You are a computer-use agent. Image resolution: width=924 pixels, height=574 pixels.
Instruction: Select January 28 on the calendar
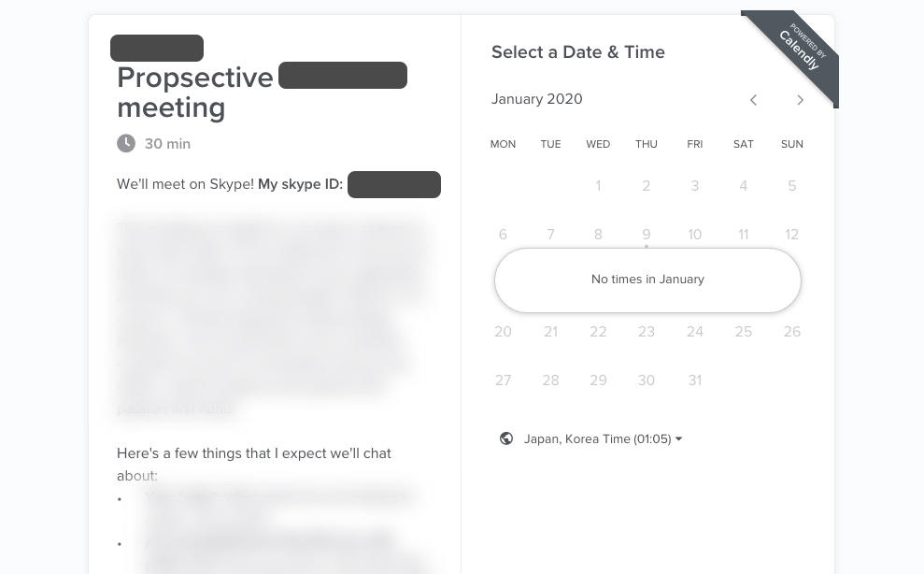[x=550, y=380]
